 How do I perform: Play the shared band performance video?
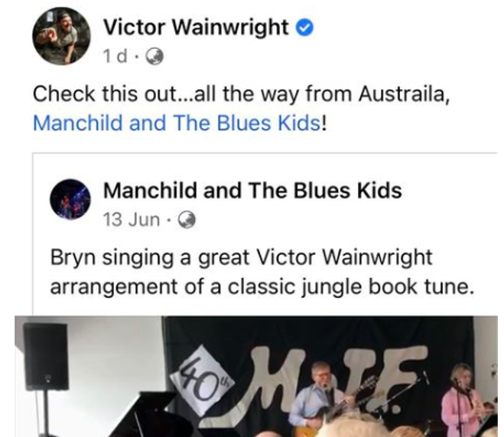(x=256, y=377)
